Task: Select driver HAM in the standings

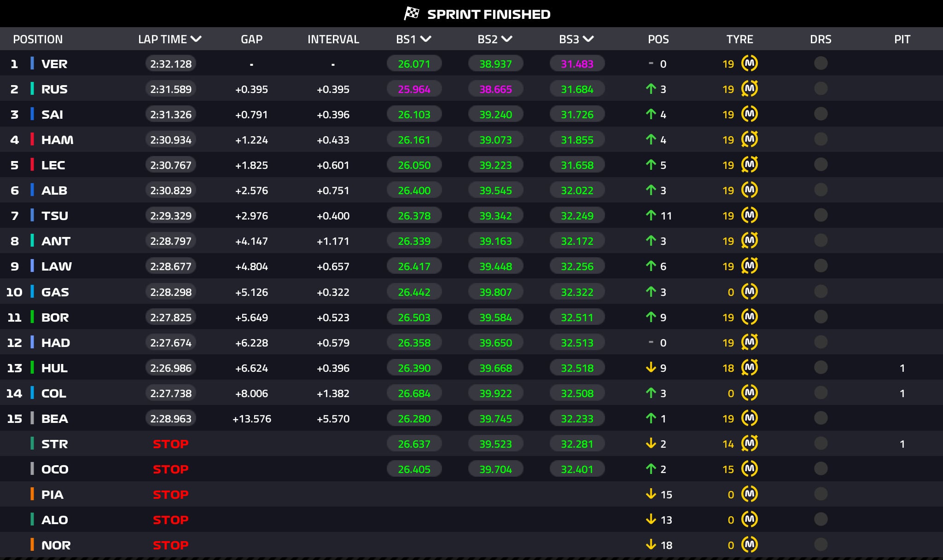Action: 57,139
